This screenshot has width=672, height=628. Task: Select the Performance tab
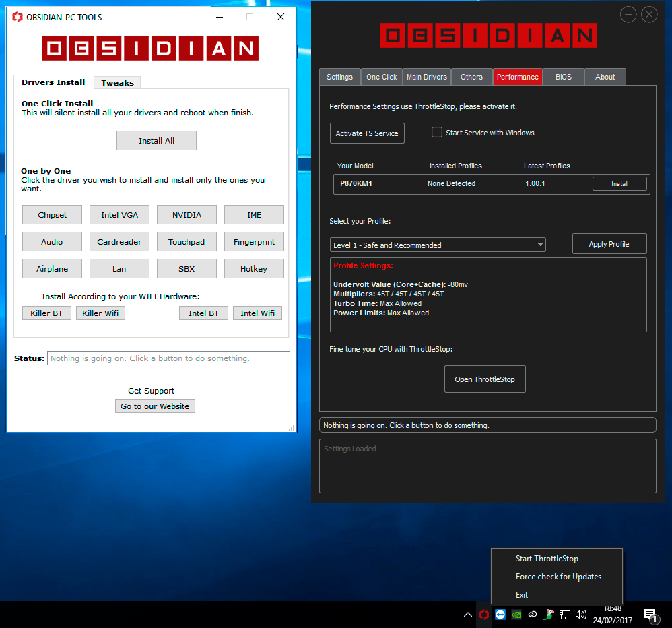point(517,77)
